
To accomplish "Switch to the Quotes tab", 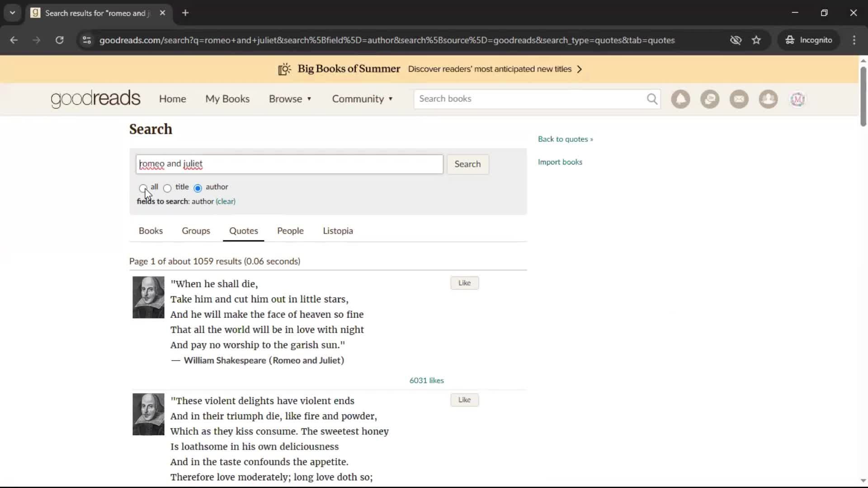I will click(x=244, y=231).
